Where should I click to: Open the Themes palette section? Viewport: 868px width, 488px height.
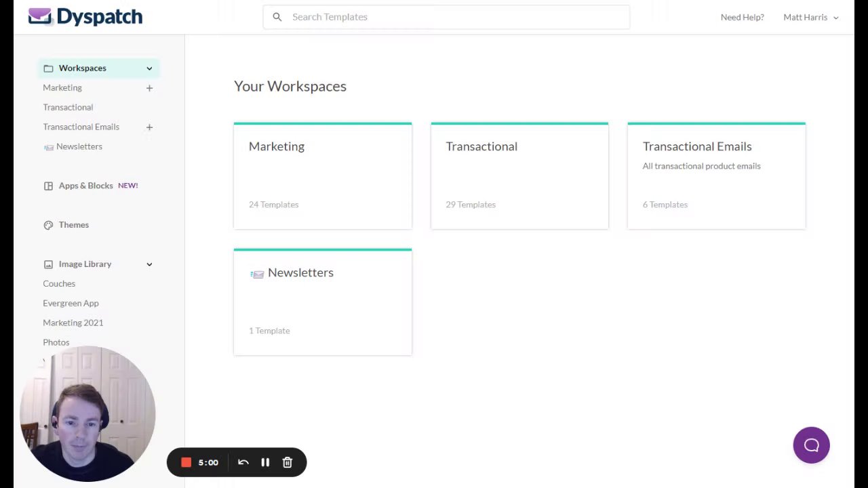coord(73,225)
